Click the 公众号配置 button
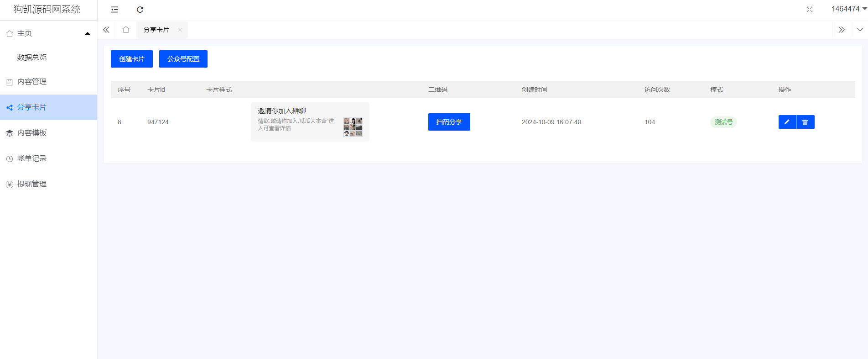The image size is (868, 359). point(183,59)
